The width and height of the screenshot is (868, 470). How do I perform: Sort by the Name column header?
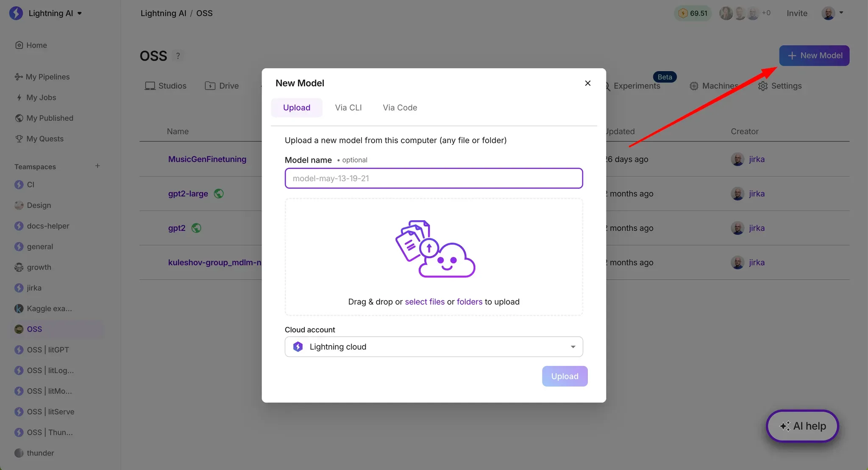coord(178,131)
